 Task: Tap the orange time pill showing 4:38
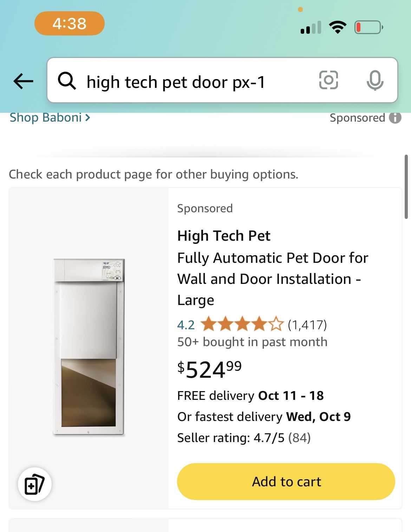coord(69,24)
